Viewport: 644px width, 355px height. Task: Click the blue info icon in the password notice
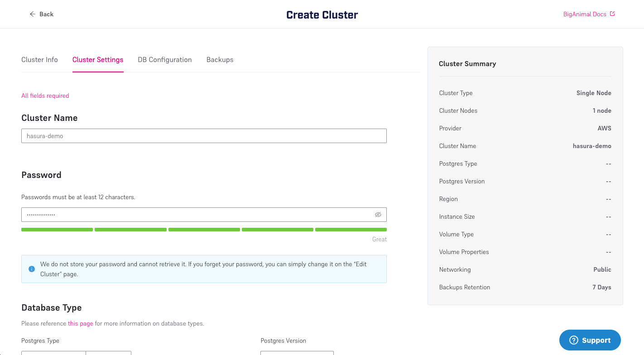32,269
